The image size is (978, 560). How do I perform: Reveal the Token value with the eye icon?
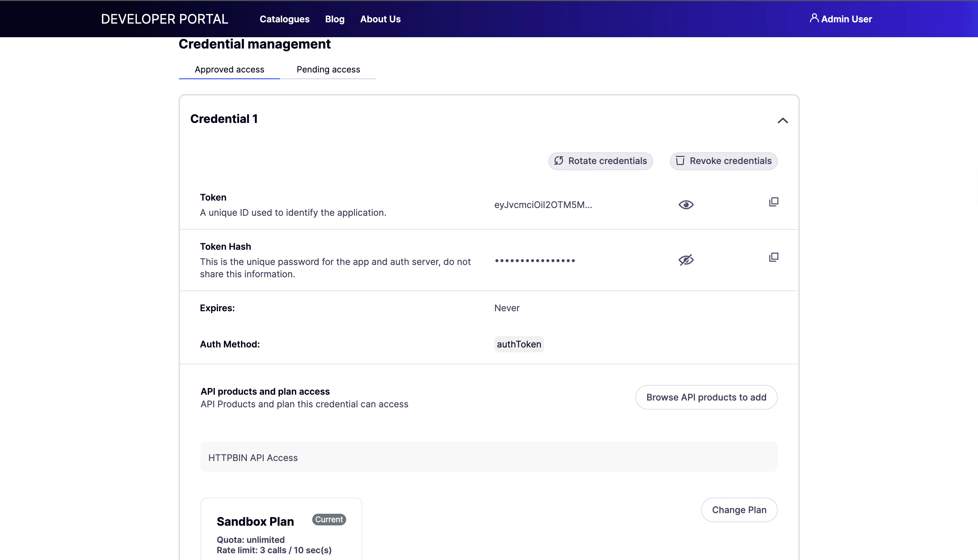(x=686, y=204)
